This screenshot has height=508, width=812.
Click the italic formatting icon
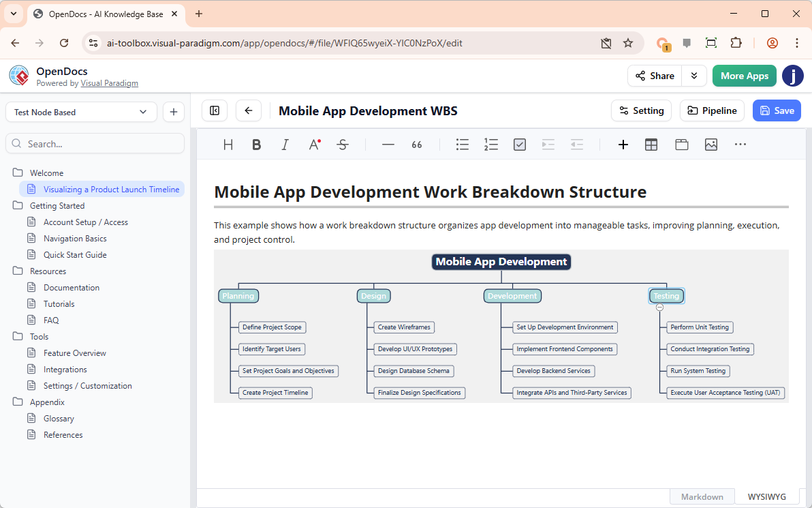click(x=285, y=145)
